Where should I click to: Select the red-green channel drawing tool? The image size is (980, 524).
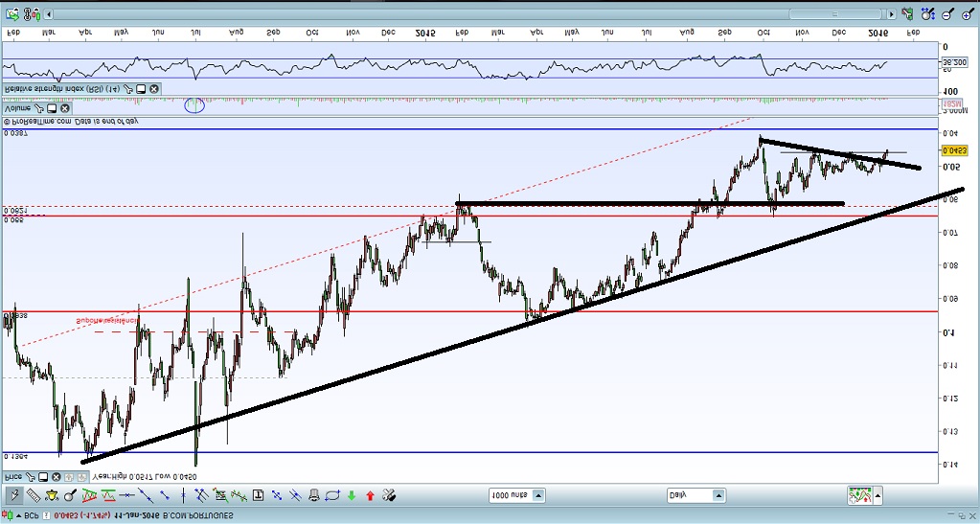(x=108, y=496)
